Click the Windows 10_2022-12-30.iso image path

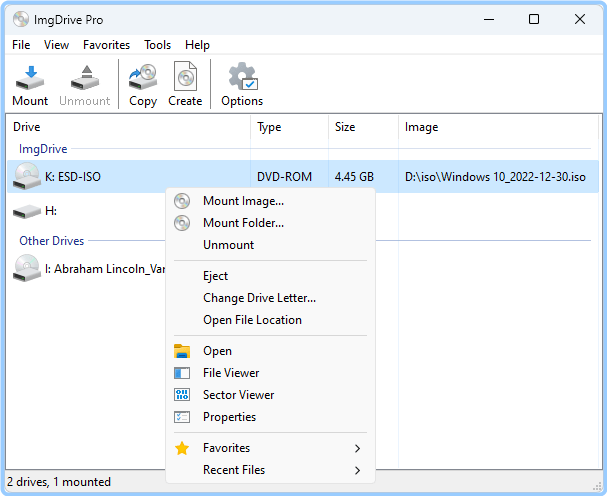495,177
